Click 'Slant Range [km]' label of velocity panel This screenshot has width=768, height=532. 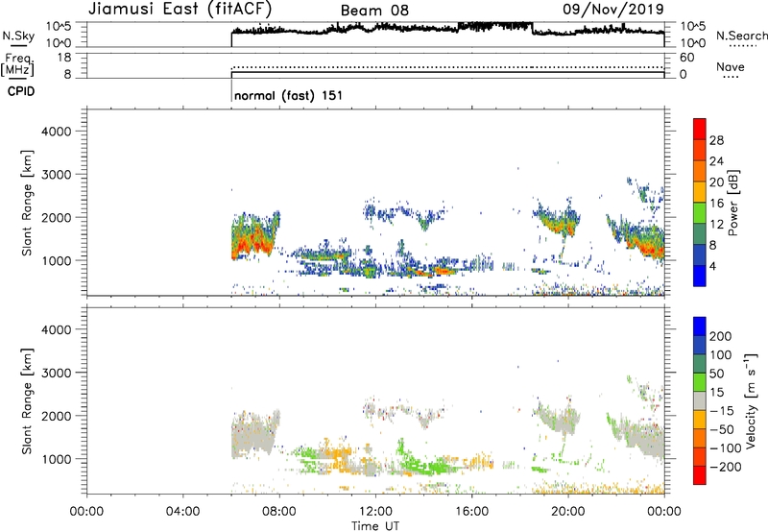(27, 400)
